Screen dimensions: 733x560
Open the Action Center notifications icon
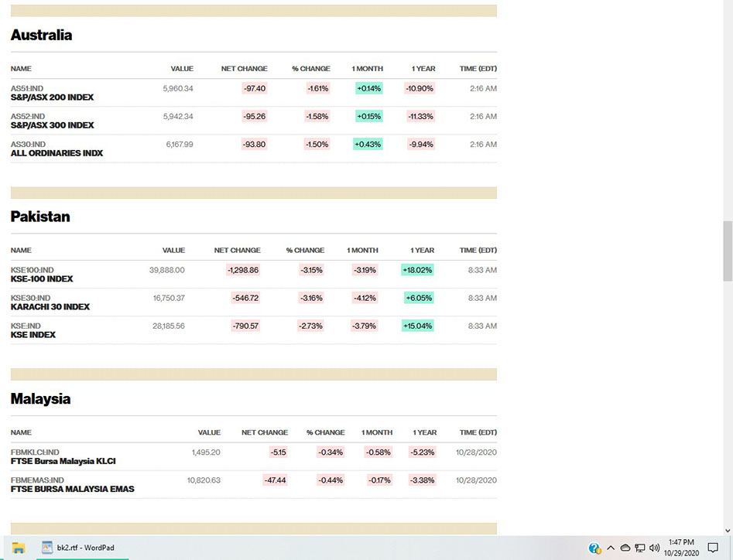[x=713, y=548]
